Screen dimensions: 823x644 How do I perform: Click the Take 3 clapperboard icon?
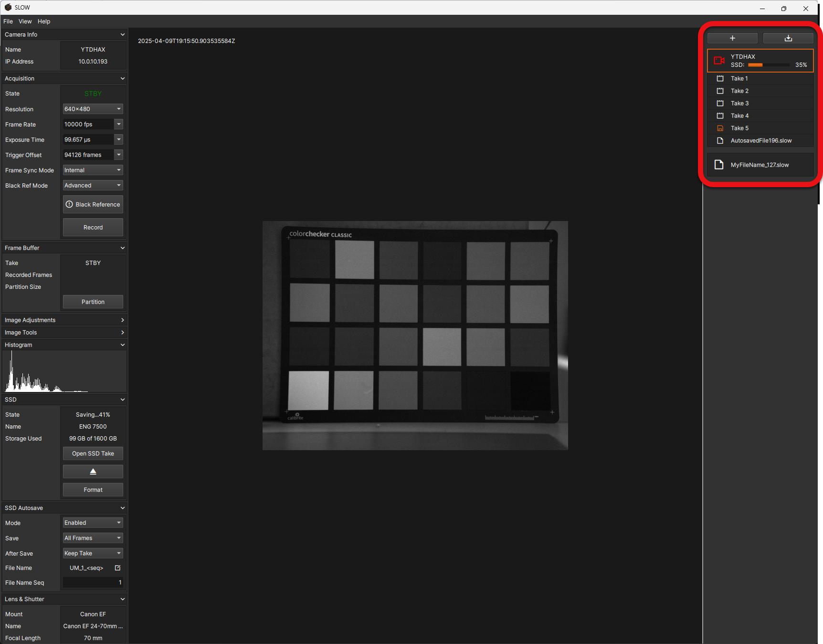720,103
